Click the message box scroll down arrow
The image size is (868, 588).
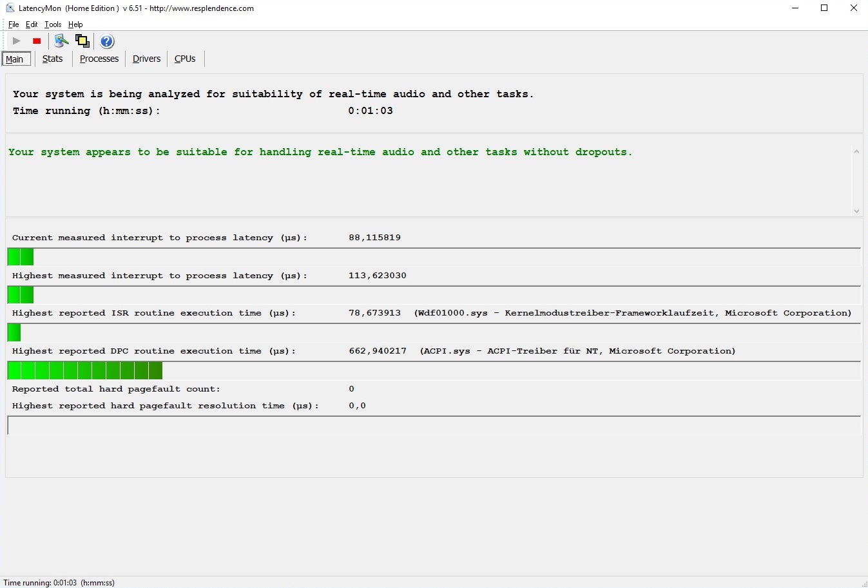856,211
